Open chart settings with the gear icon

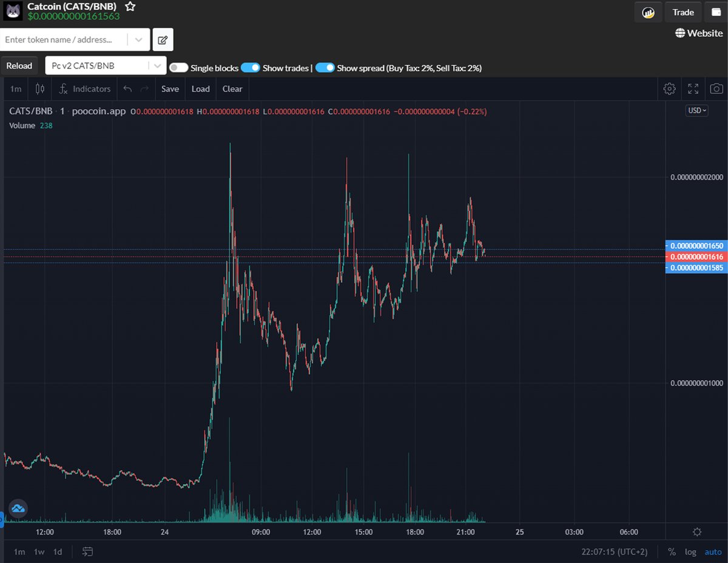tap(669, 89)
